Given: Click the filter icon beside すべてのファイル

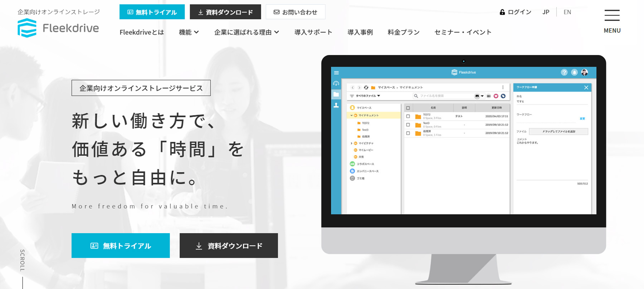Looking at the screenshot, I should [x=352, y=96].
